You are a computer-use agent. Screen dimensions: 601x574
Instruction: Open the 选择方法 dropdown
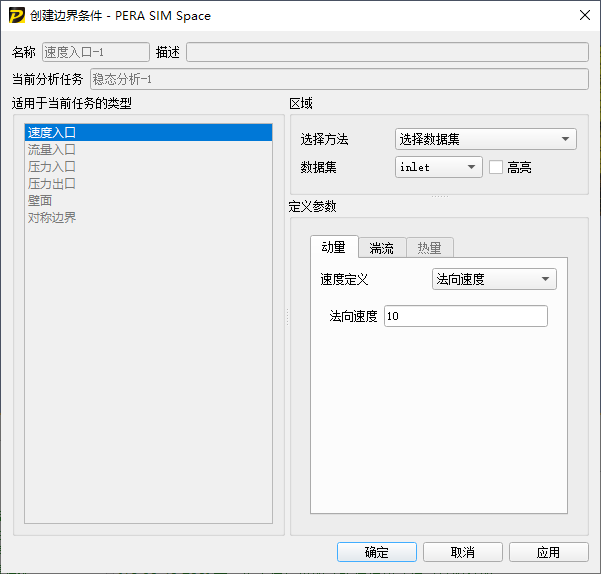click(486, 139)
